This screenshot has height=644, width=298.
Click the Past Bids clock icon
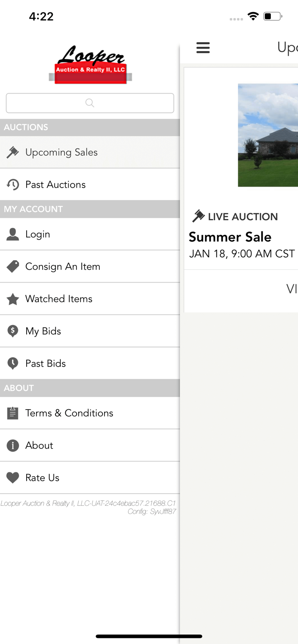(x=13, y=363)
